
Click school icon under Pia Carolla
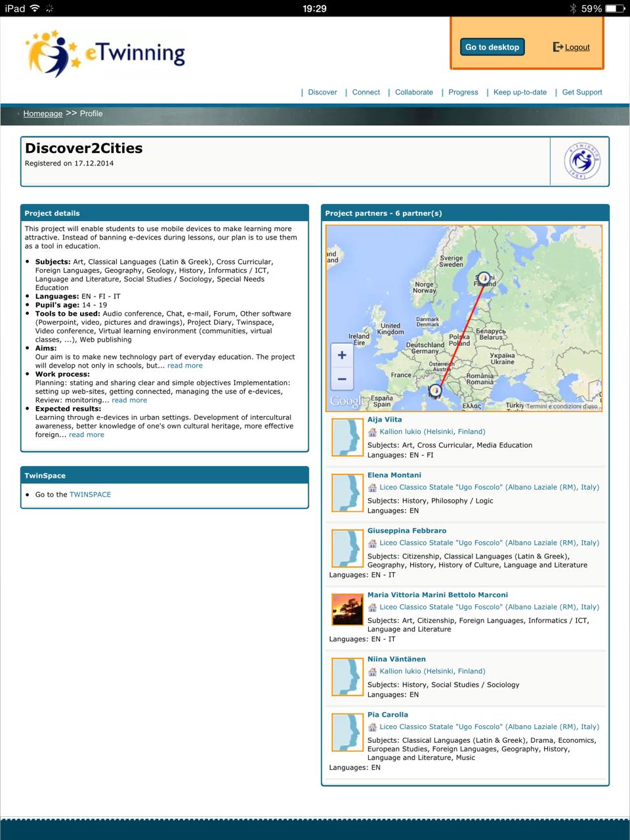pos(372,727)
